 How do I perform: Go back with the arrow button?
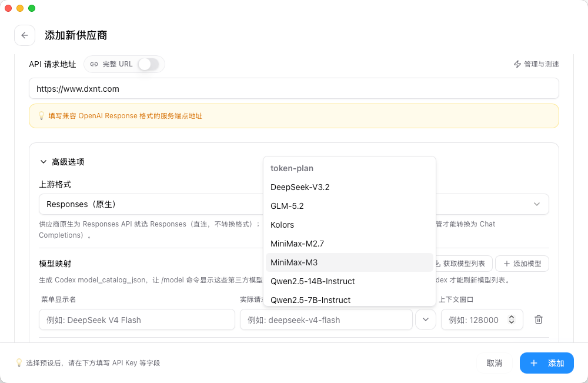25,35
